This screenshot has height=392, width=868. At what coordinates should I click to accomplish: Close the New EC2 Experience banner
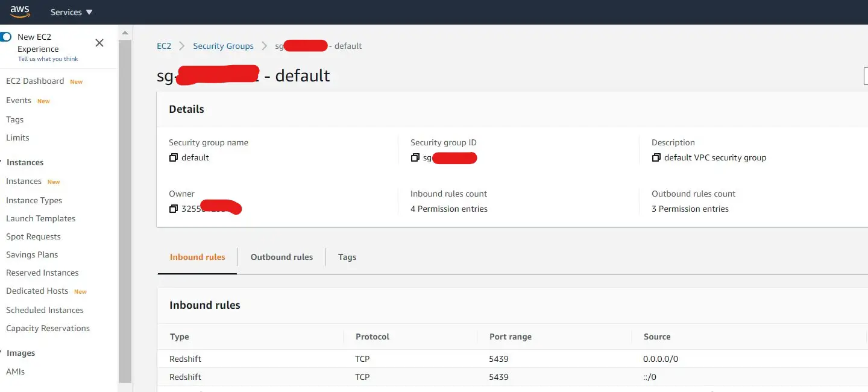[x=99, y=43]
